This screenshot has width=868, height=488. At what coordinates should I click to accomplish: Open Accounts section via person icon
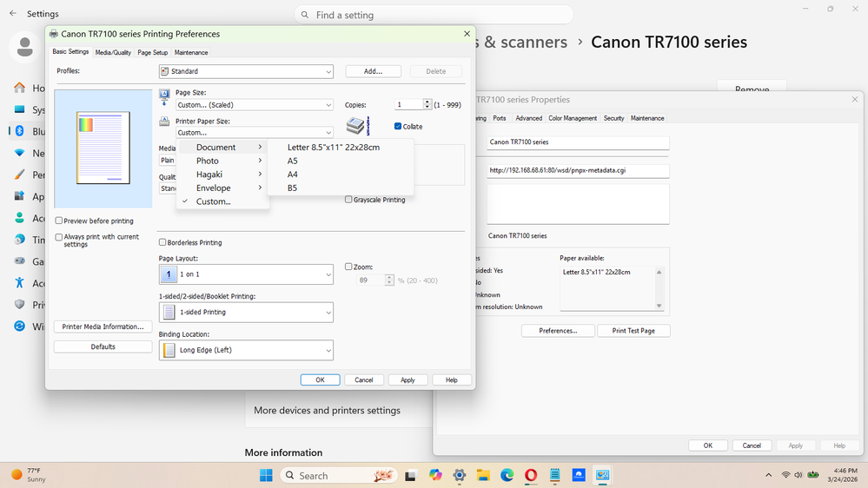click(19, 218)
